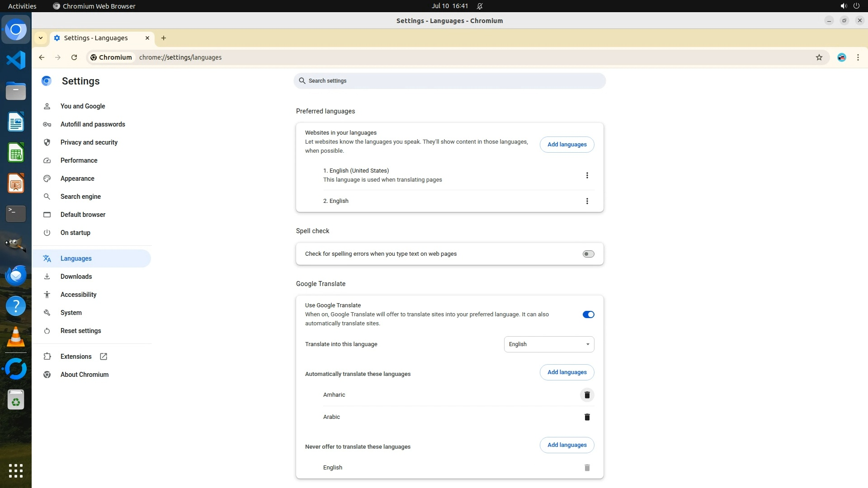The width and height of the screenshot is (868, 488).
Task: Remove Arabic using trash icon
Action: coord(587,417)
